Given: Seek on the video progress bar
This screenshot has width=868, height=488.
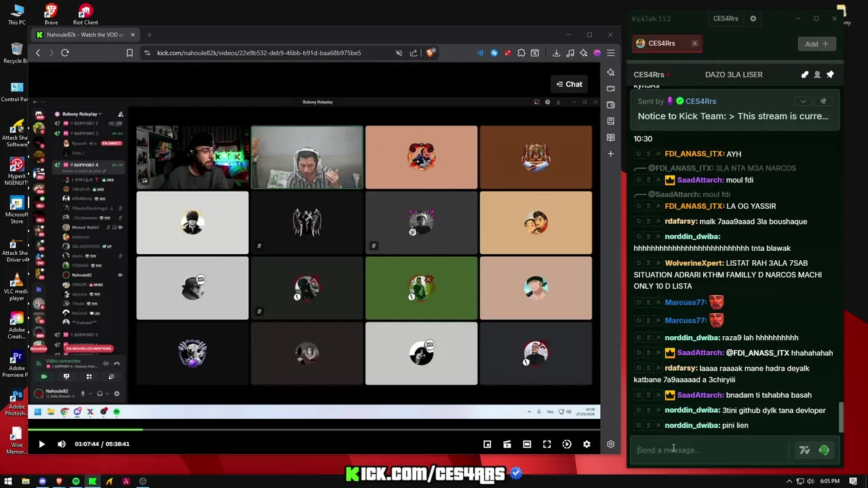Looking at the screenshot, I should [x=314, y=430].
